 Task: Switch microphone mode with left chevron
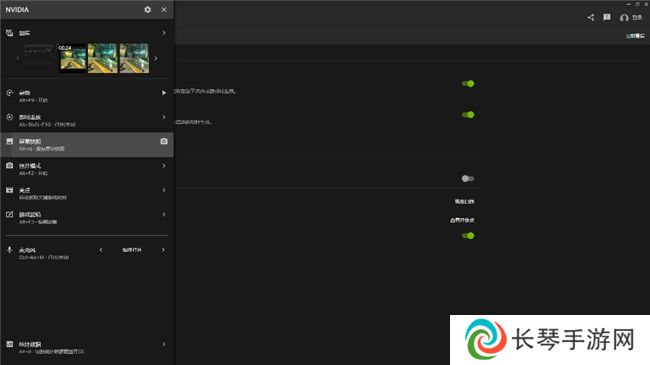pos(101,250)
